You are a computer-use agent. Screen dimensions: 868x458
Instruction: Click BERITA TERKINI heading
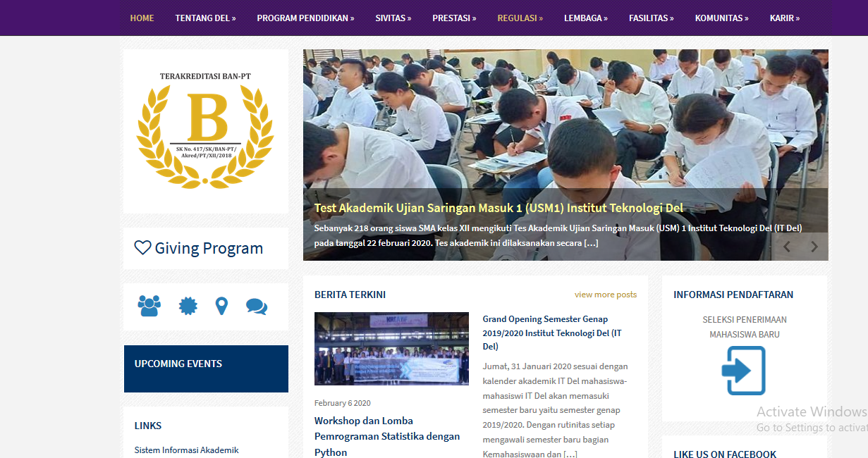(350, 295)
